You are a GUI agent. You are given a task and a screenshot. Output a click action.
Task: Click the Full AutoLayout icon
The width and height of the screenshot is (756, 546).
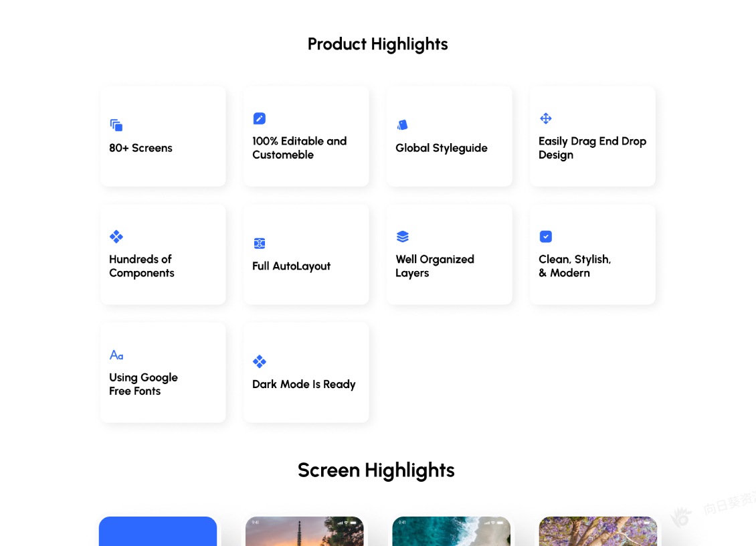pyautogui.click(x=260, y=244)
